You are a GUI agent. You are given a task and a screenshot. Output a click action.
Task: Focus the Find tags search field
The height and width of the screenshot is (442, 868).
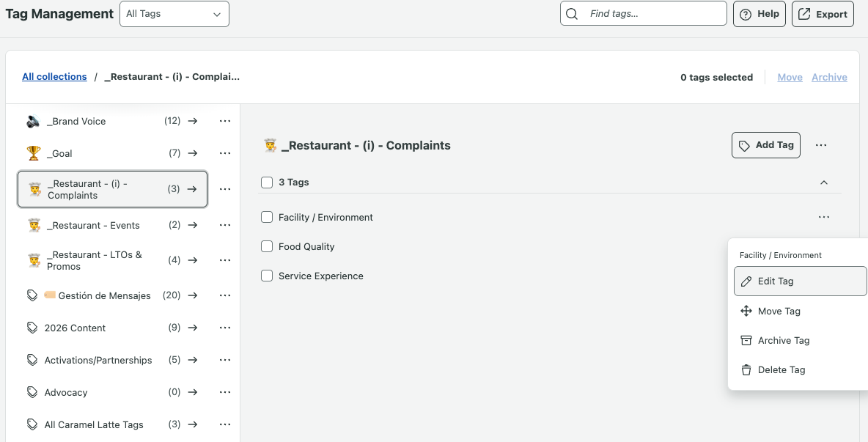pos(643,13)
